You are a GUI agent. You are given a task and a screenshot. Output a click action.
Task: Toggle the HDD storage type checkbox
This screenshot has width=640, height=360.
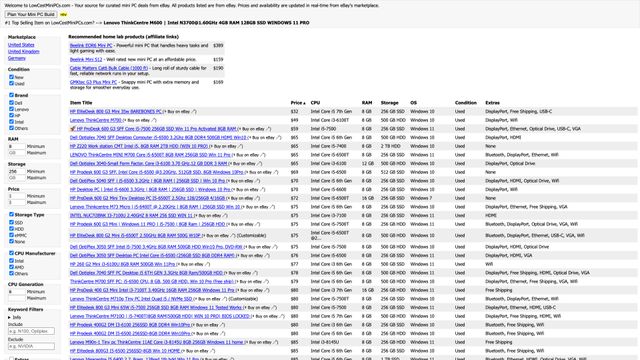[x=11, y=229]
